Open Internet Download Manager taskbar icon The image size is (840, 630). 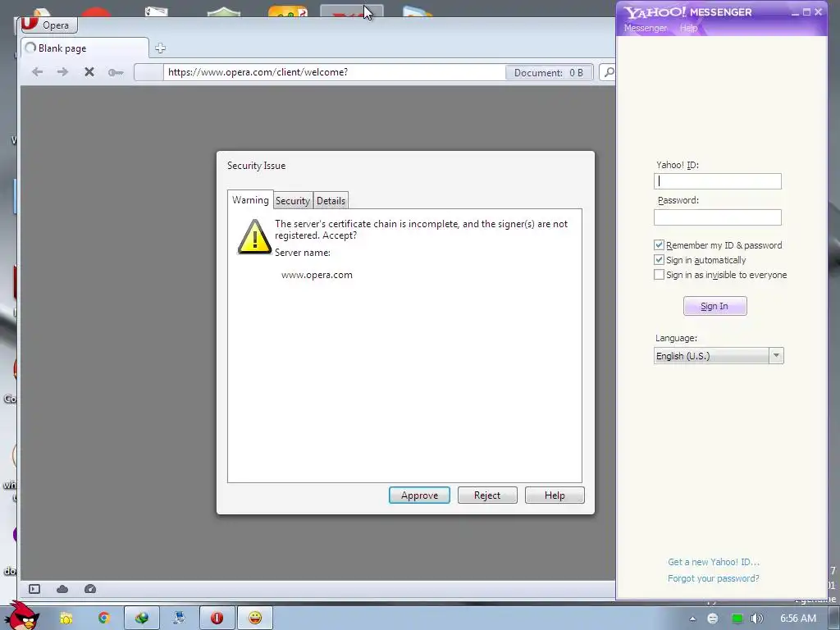tap(142, 619)
